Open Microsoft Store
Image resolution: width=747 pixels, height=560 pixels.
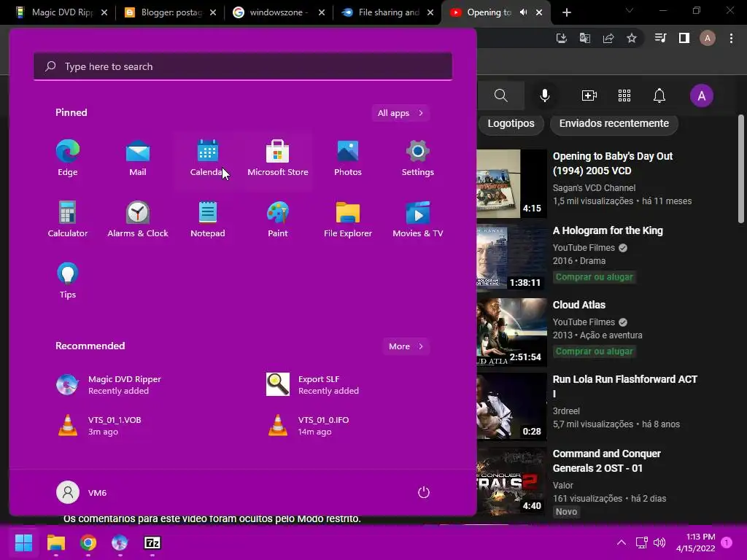click(278, 158)
